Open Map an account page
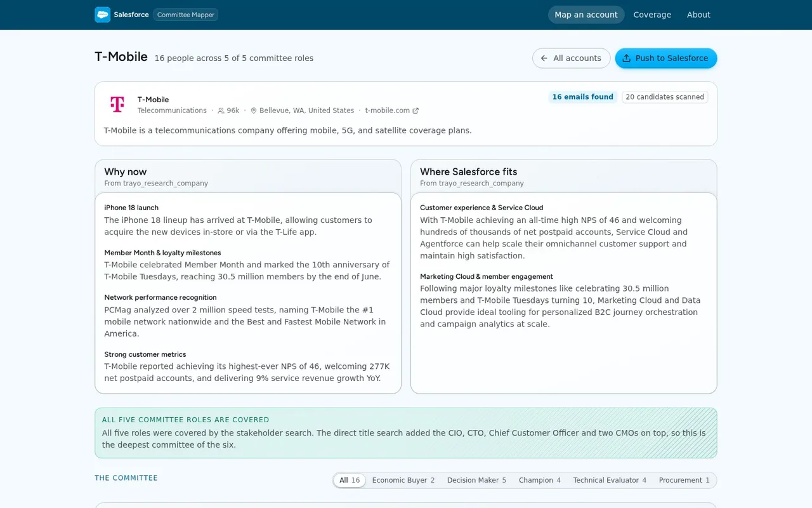This screenshot has width=812, height=508. pyautogui.click(x=586, y=15)
